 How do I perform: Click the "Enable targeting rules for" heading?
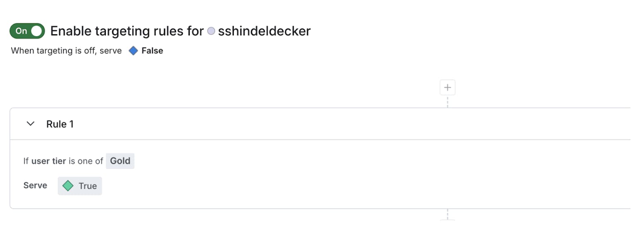pyautogui.click(x=127, y=31)
